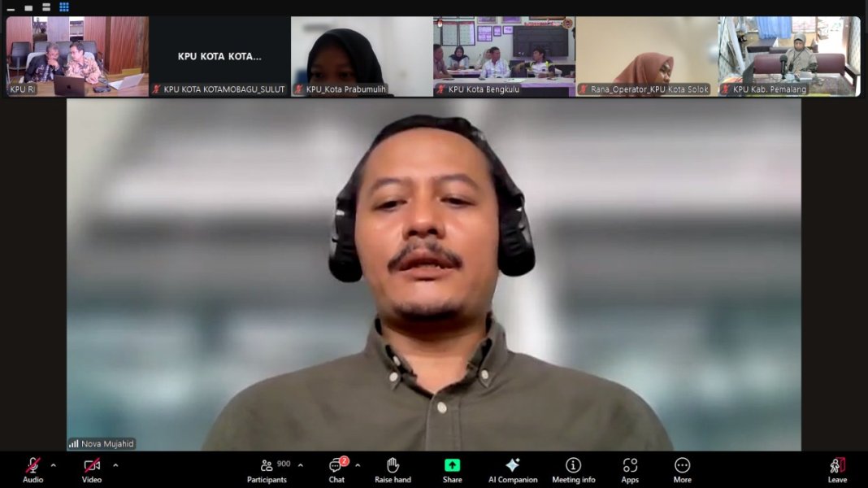The image size is (868, 488).
Task: Select the two-row strip view layout icon
Action: pos(46,7)
